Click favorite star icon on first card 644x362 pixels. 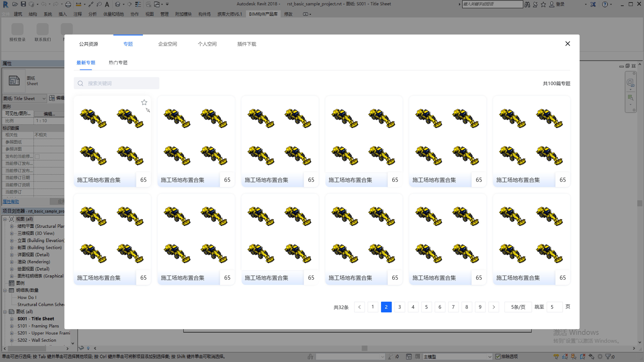(x=144, y=102)
